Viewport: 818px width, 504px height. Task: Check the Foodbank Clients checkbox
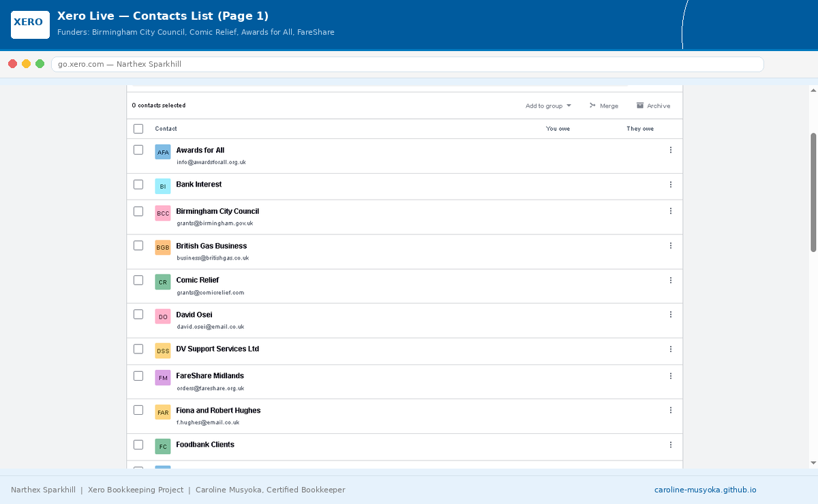[x=138, y=445]
